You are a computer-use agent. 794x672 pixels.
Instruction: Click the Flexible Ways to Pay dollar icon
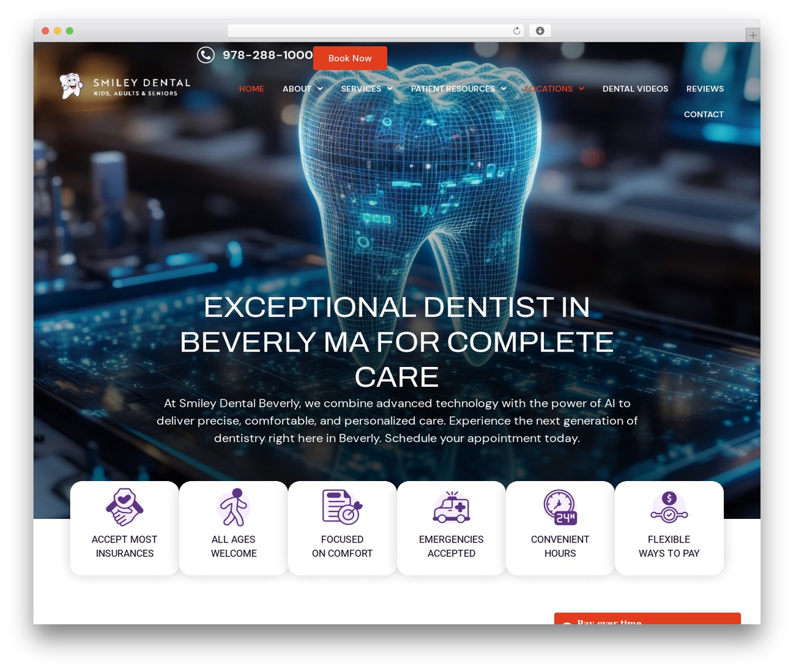(669, 507)
